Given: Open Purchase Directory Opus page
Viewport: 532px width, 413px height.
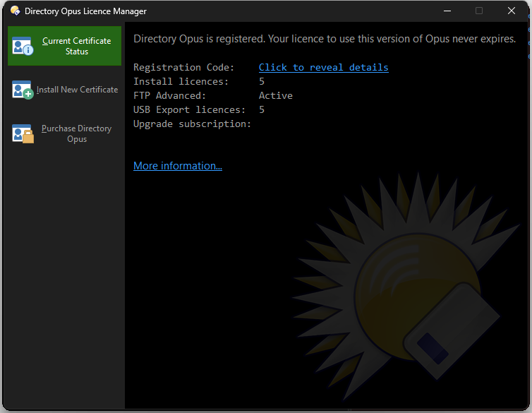Looking at the screenshot, I should tap(64, 133).
